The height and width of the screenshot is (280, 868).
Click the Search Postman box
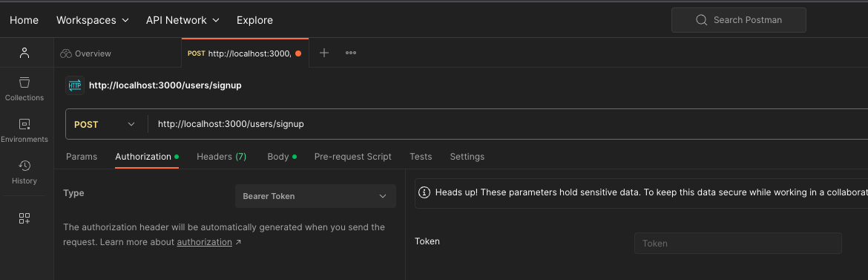tap(738, 20)
